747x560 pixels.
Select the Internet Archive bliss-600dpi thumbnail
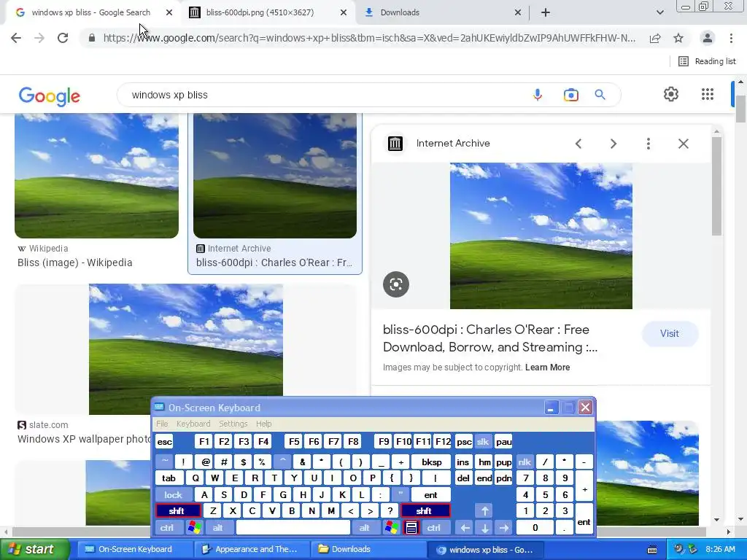point(275,176)
